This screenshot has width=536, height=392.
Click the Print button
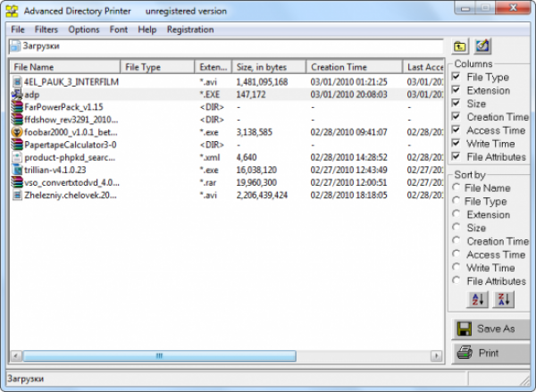[x=490, y=353]
